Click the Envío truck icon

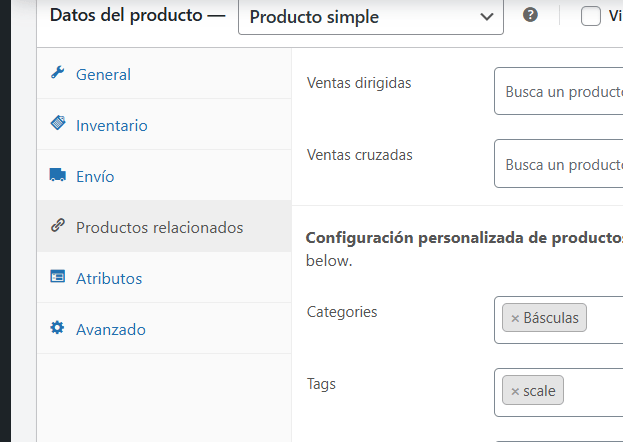coord(57,175)
